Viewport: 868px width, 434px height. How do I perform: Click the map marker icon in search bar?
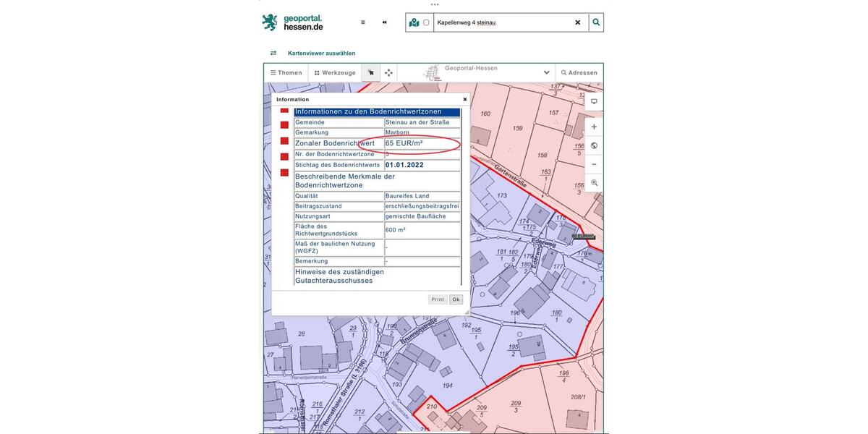point(414,22)
